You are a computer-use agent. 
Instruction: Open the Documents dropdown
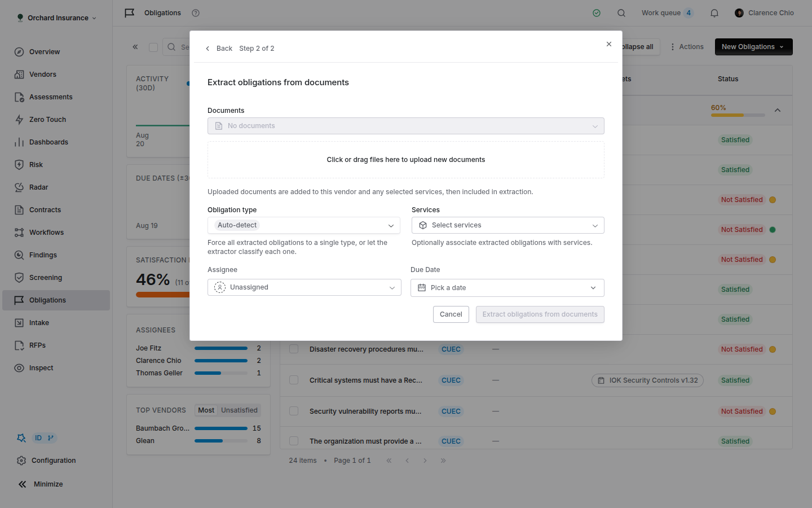406,126
